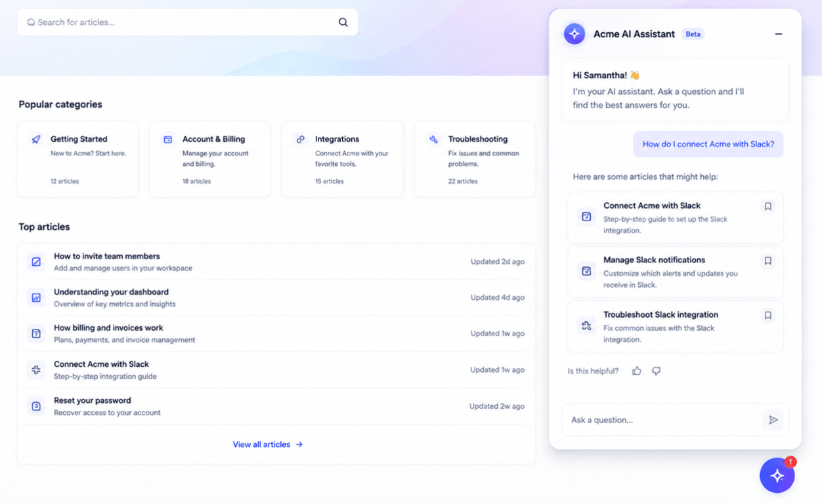
Task: Click the Reset your password article icon
Action: 36,406
